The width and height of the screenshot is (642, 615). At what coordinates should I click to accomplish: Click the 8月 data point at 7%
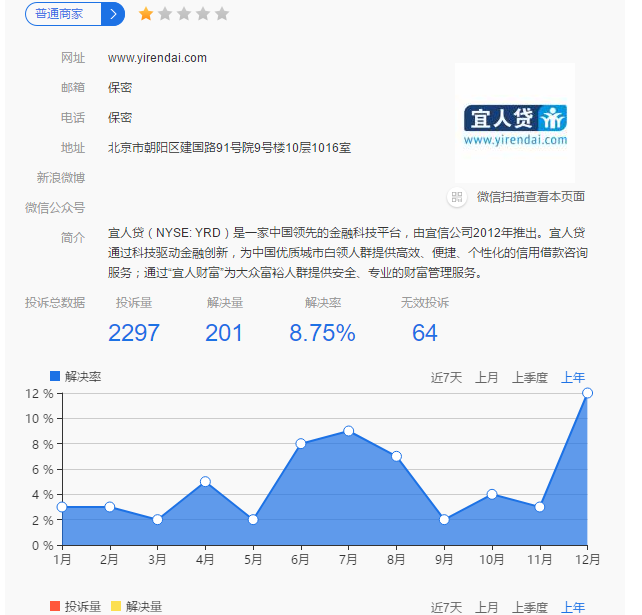point(396,456)
